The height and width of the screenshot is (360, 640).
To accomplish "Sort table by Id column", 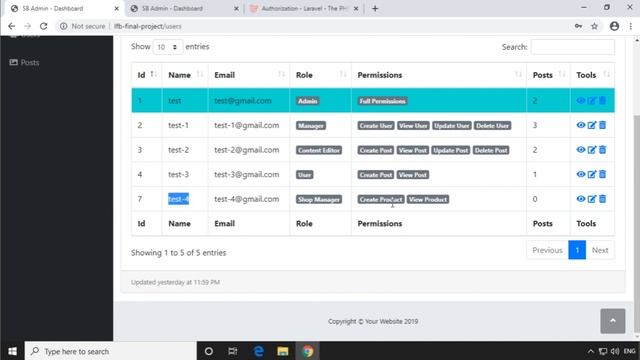I will pyautogui.click(x=147, y=75).
